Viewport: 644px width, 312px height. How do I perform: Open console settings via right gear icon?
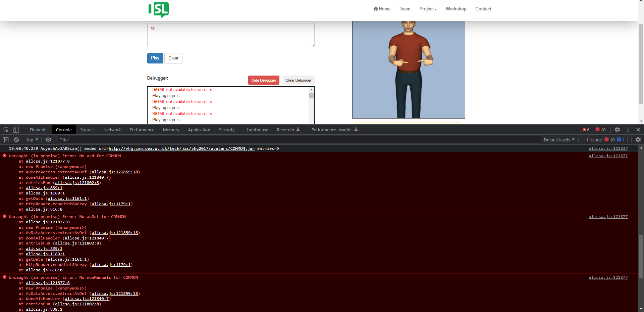click(x=638, y=140)
